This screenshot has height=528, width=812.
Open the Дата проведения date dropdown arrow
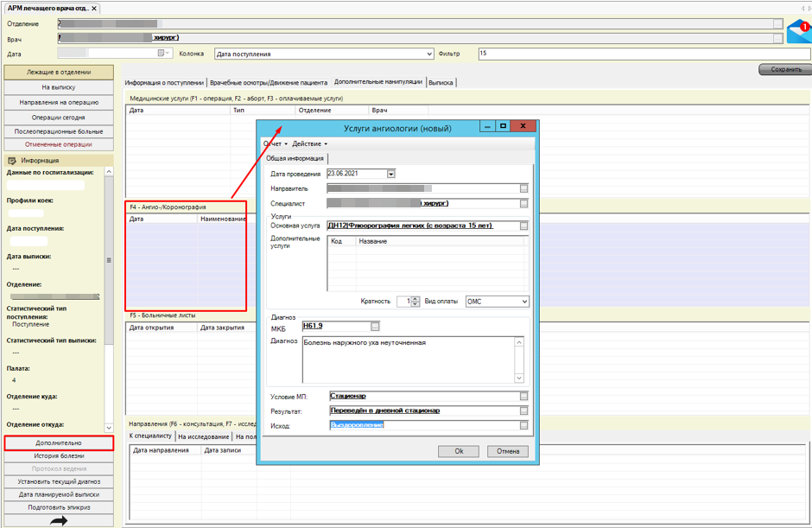391,174
